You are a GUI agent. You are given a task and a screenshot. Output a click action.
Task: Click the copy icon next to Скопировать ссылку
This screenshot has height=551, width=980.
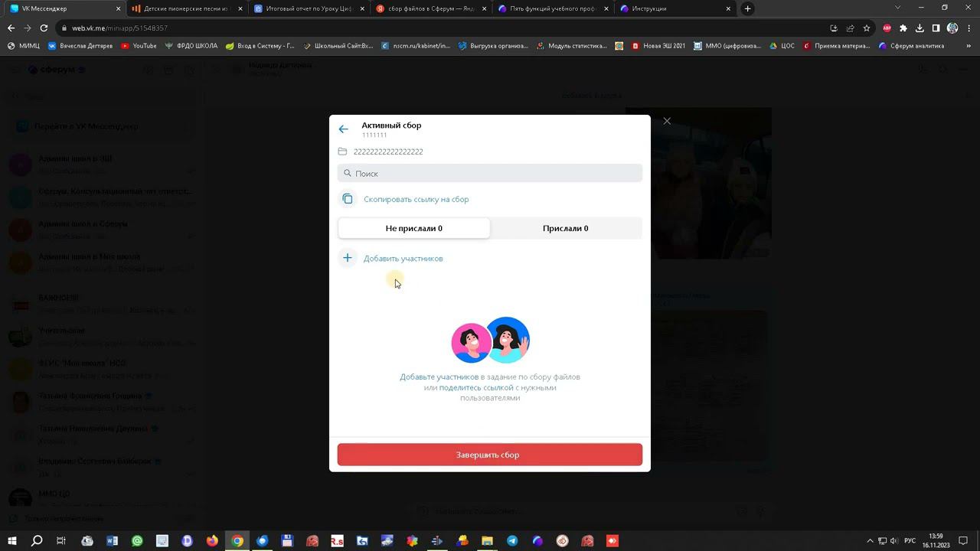point(348,199)
